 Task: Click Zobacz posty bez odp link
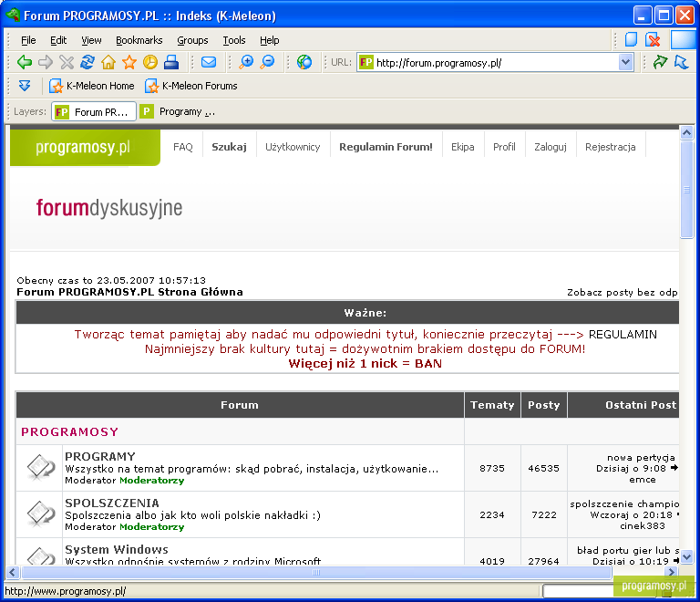pyautogui.click(x=623, y=292)
